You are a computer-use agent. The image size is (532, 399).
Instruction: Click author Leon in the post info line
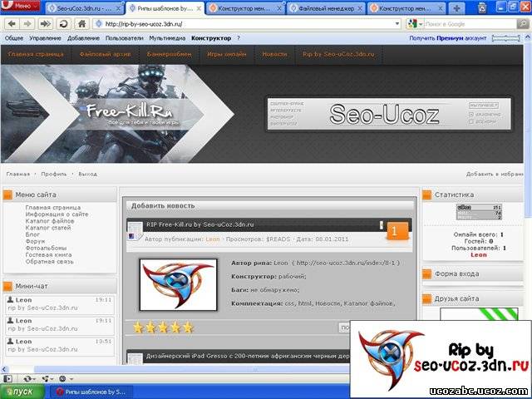pos(213,239)
